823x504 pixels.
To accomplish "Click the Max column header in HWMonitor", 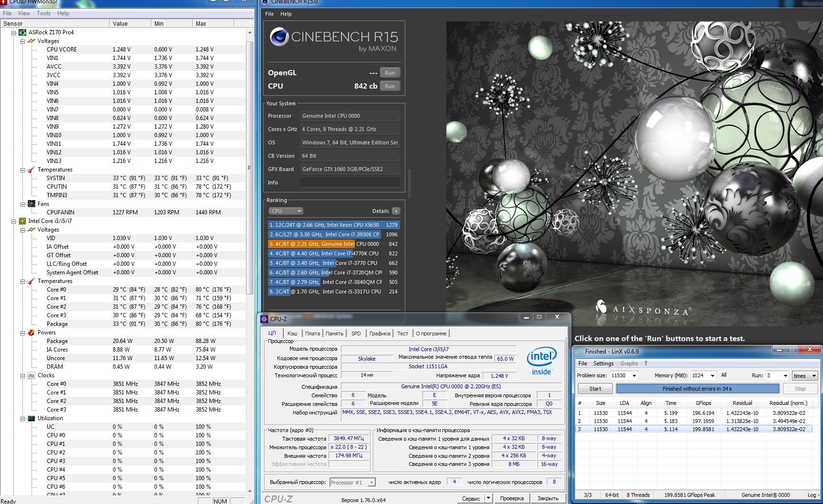I will (212, 23).
